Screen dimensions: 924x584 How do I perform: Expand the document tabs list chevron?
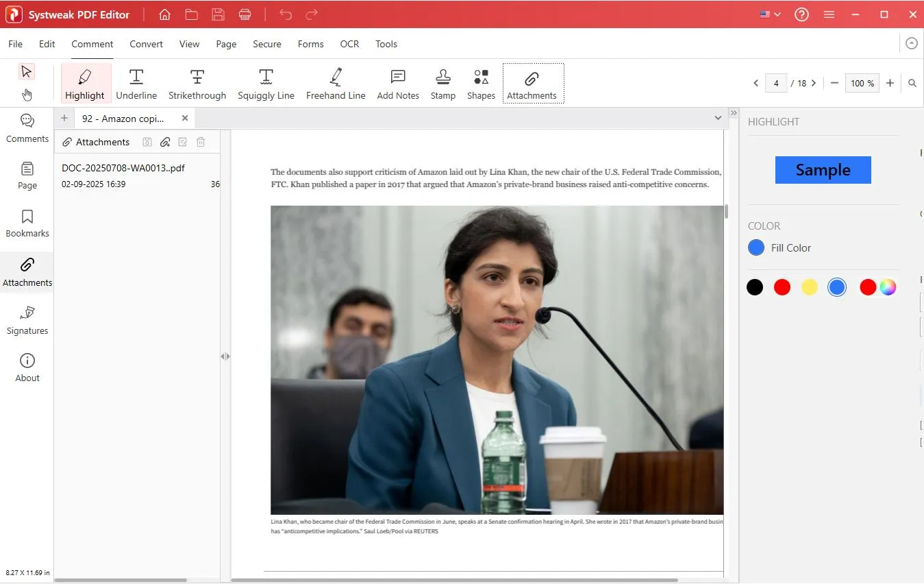[718, 118]
